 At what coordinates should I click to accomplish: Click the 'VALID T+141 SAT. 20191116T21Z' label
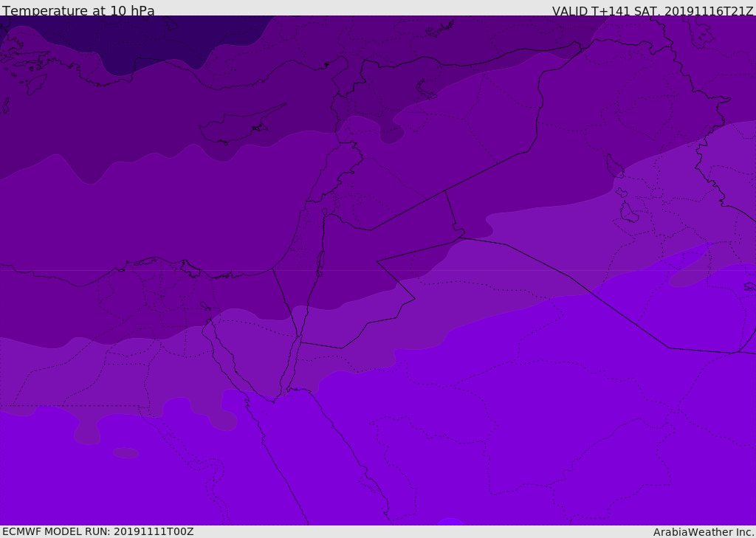(x=653, y=10)
